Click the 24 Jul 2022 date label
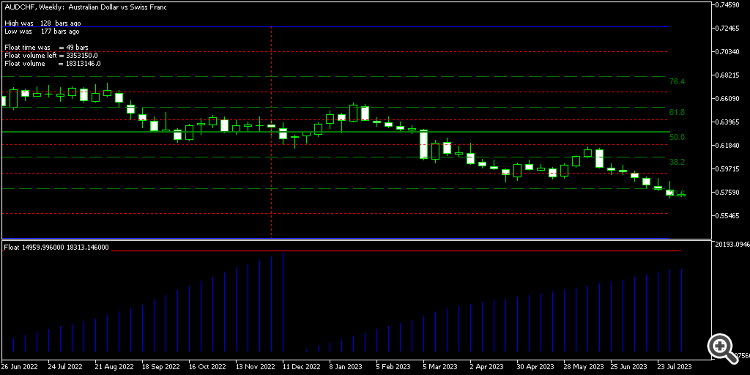This screenshot has height=375, width=750. 66,367
